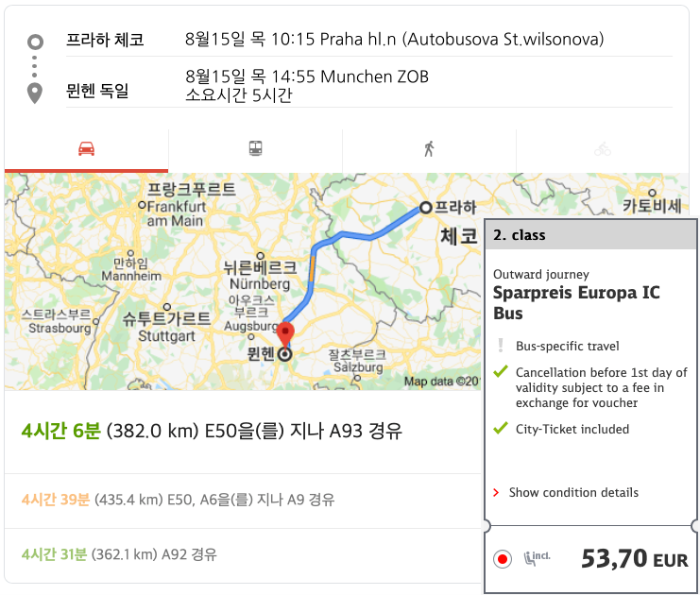Click the Salzburg label on the map
Viewport: 700px width, 595px height.
pos(358,367)
